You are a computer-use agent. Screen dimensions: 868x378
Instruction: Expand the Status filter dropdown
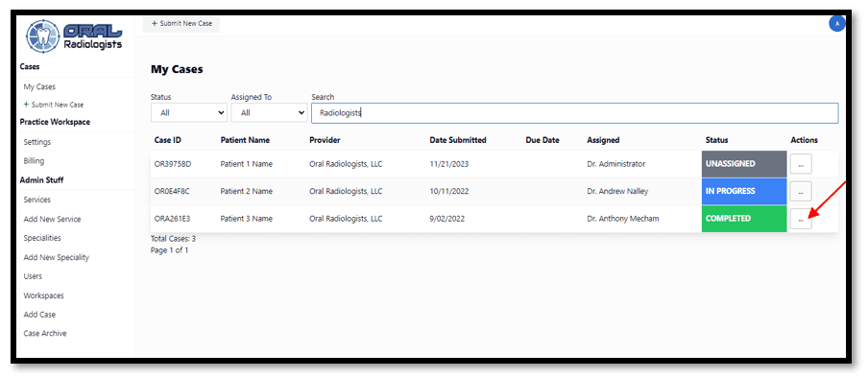[189, 112]
